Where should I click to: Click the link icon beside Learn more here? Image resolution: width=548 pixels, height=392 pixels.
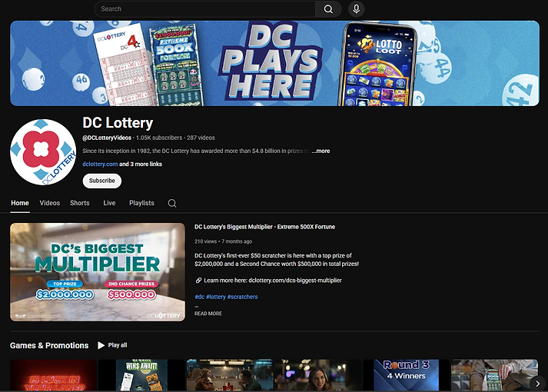coord(198,281)
